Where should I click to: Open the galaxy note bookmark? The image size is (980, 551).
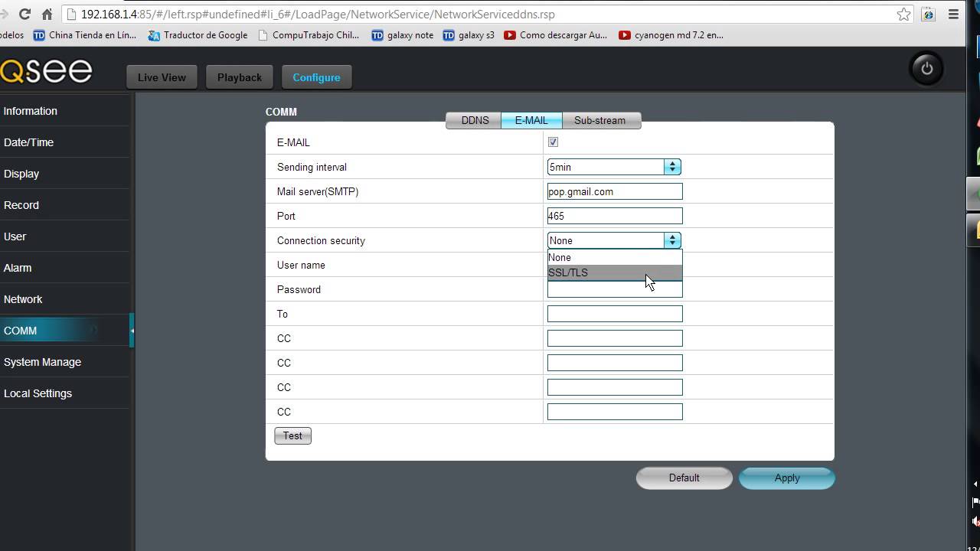pos(402,35)
